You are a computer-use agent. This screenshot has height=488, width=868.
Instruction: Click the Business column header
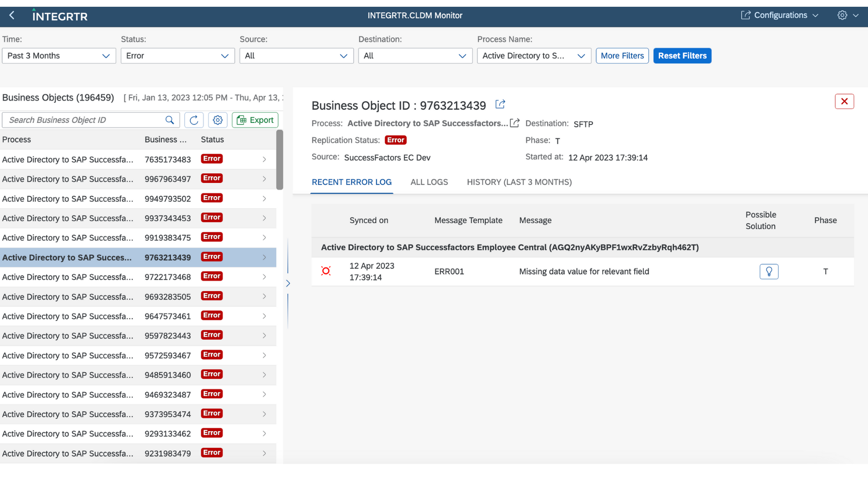click(x=165, y=140)
